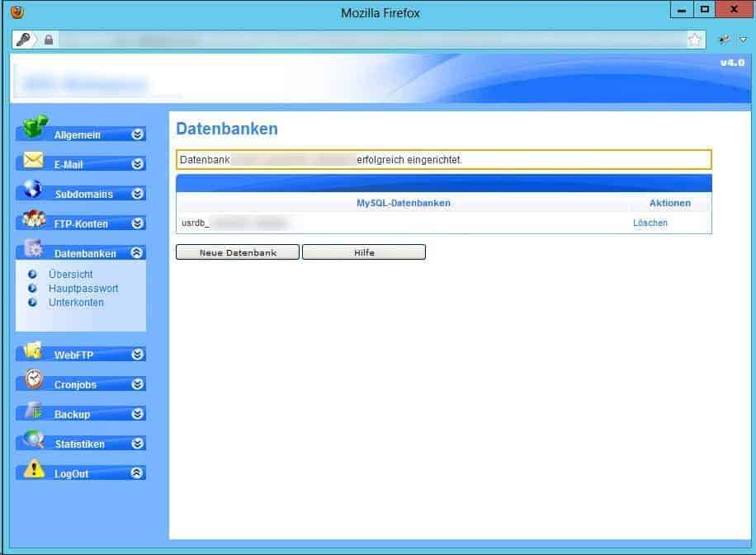Open the Hauptpasswort menu entry
Viewport: 756px width, 555px height.
[83, 289]
